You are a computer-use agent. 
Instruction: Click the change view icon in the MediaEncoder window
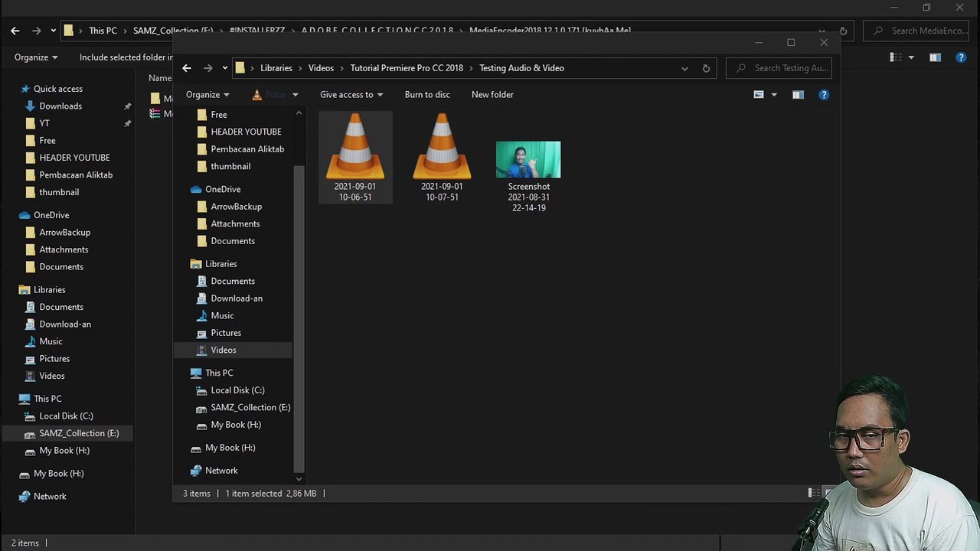point(896,57)
